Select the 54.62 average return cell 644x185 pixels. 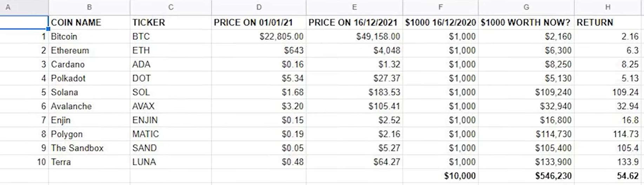click(x=608, y=176)
